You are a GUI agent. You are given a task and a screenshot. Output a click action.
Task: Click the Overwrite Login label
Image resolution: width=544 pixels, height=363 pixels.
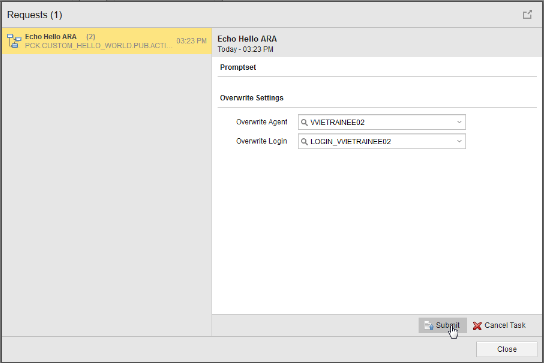coord(262,141)
